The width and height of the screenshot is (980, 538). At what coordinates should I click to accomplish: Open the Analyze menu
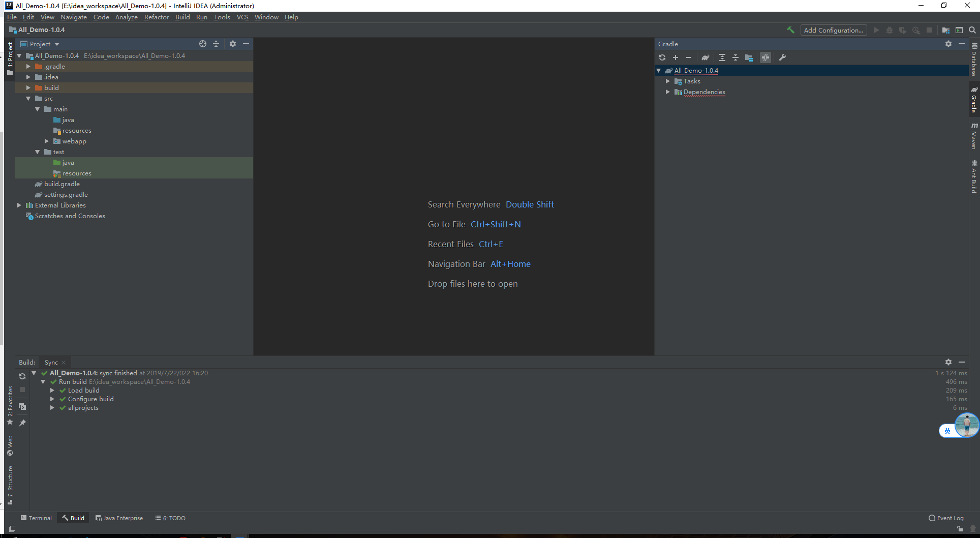tap(127, 17)
